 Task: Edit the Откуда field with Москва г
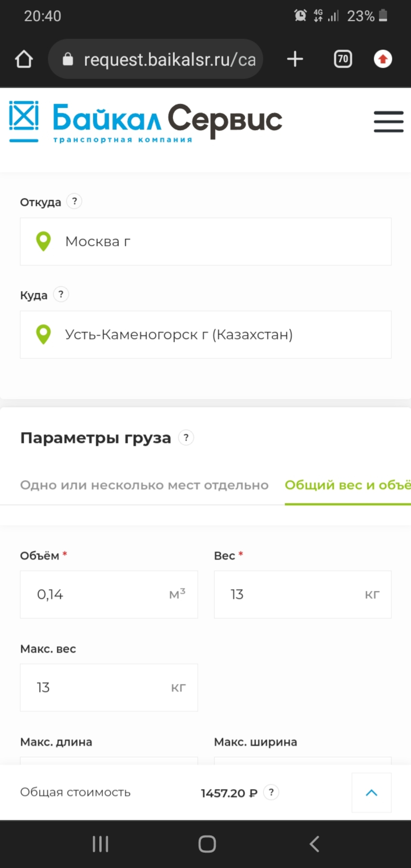pyautogui.click(x=205, y=242)
